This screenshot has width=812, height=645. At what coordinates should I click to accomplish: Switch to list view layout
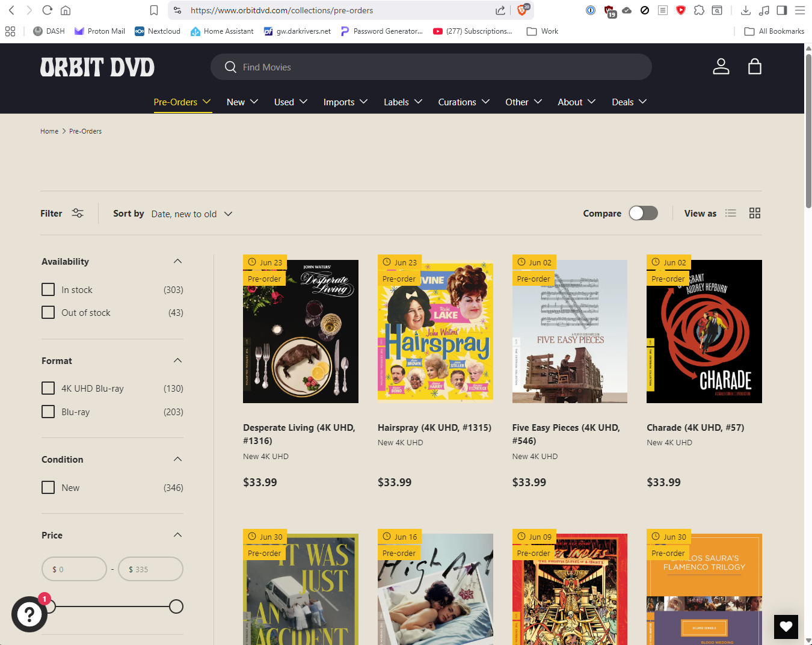pyautogui.click(x=731, y=213)
